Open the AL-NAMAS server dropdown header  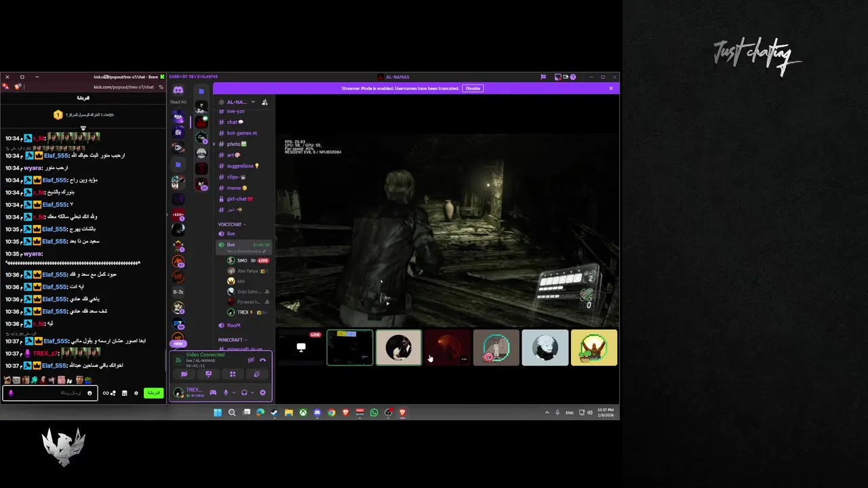[237, 102]
